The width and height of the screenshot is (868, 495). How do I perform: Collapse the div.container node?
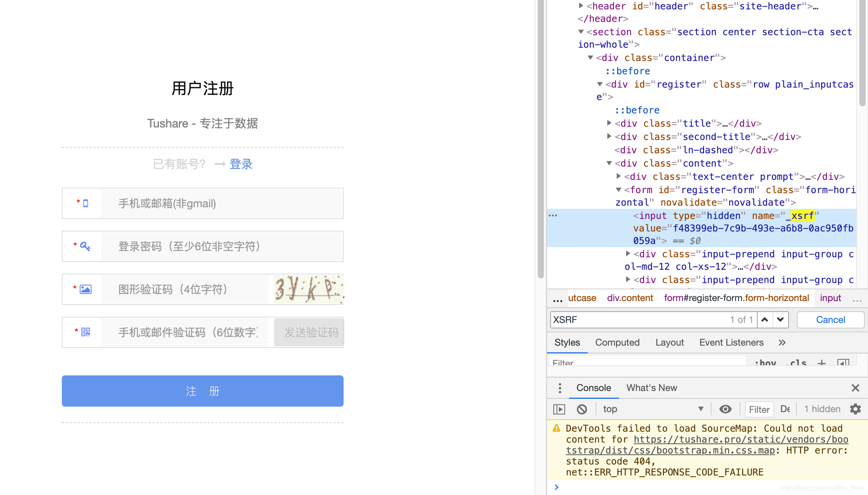591,57
